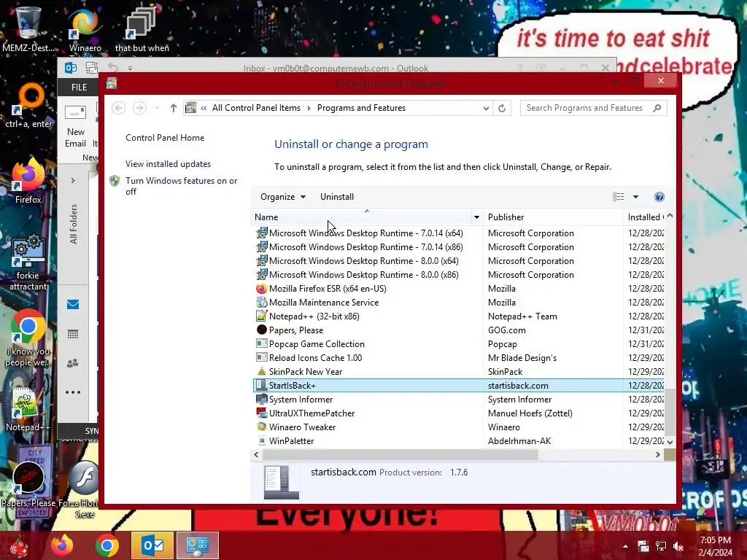Viewport: 747px width, 560px height.
Task: Click the muted volume tray icon
Action: 678,546
